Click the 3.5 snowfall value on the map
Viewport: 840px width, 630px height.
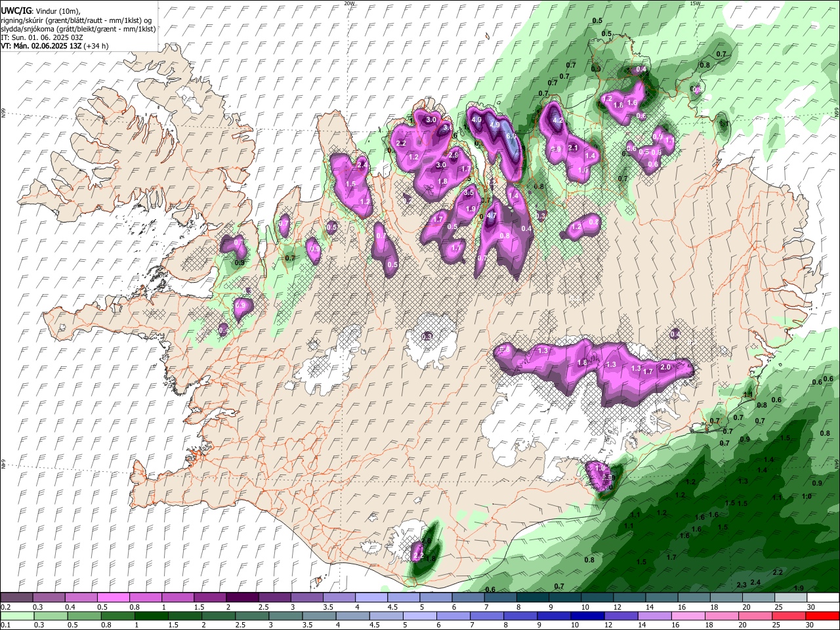469,193
